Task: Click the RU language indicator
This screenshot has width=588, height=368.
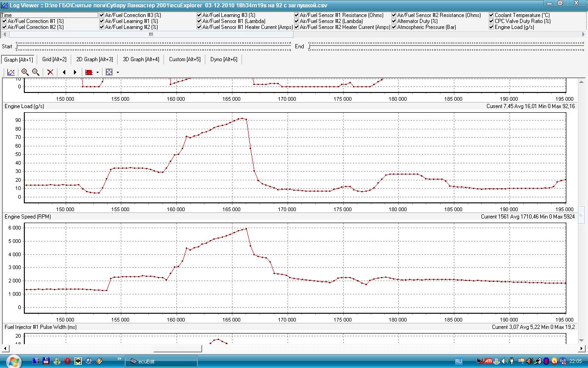Action: click(x=458, y=361)
